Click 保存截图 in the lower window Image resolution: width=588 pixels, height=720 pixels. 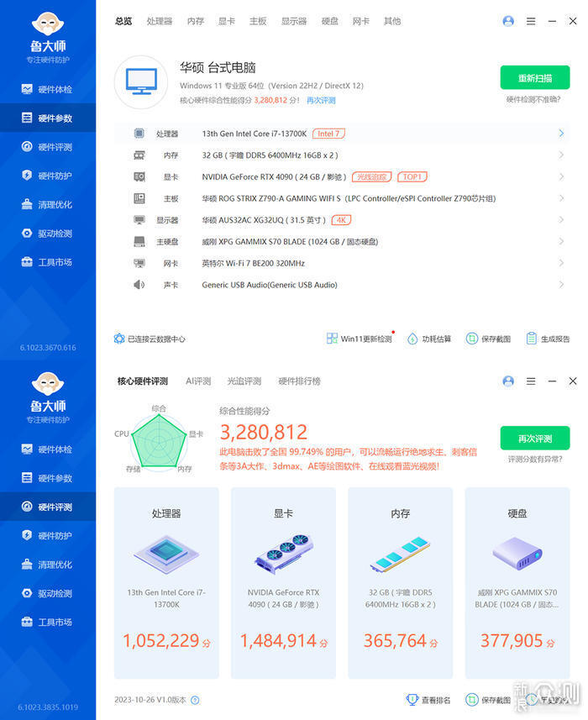pyautogui.click(x=488, y=700)
